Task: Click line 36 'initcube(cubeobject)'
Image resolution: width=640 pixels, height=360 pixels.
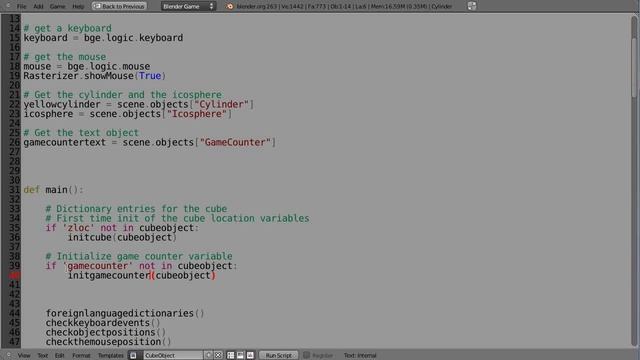Action: click(x=122, y=238)
